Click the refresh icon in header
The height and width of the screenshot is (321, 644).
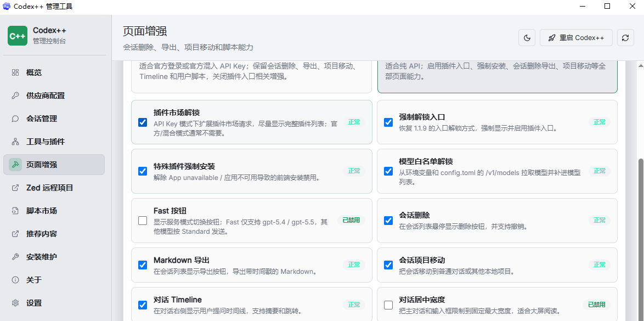point(625,38)
